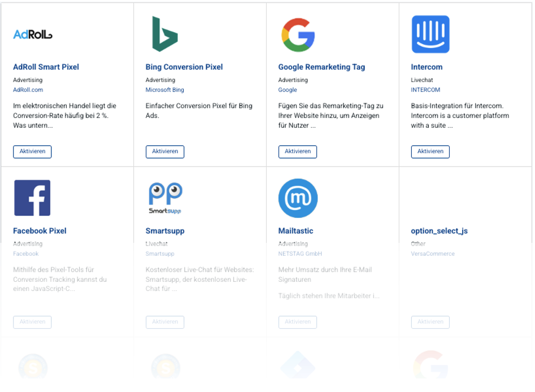Activate Smartsupp with Aktivieren button

point(165,322)
